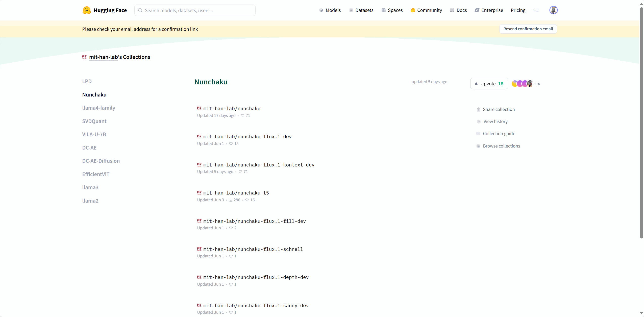Click the Share collection icon

pos(478,109)
